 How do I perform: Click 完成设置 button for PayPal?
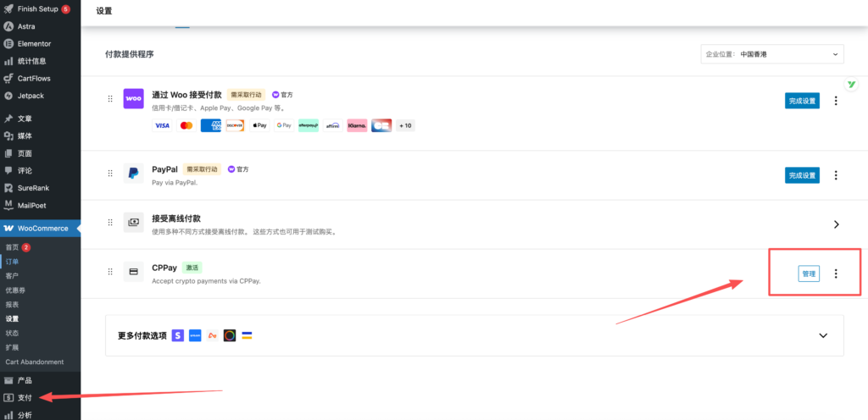pyautogui.click(x=802, y=175)
